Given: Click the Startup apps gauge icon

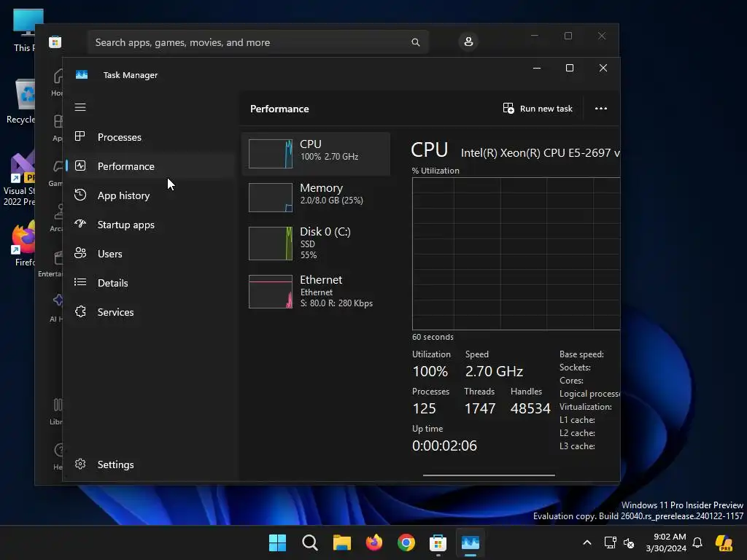Looking at the screenshot, I should click(x=80, y=224).
